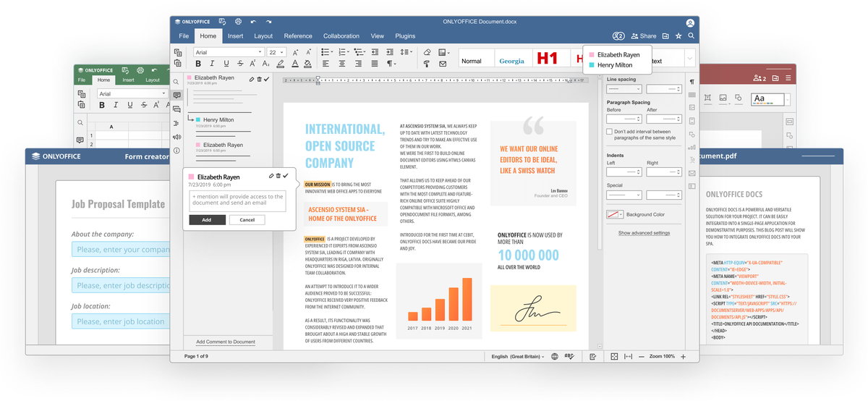Image resolution: width=868 pixels, height=401 pixels.
Task: Open the Arial font name dropdown
Action: pos(229,52)
